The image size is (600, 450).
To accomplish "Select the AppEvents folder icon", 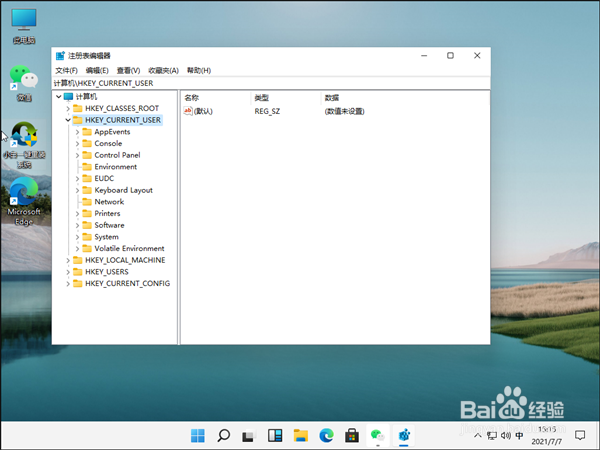I will [87, 132].
